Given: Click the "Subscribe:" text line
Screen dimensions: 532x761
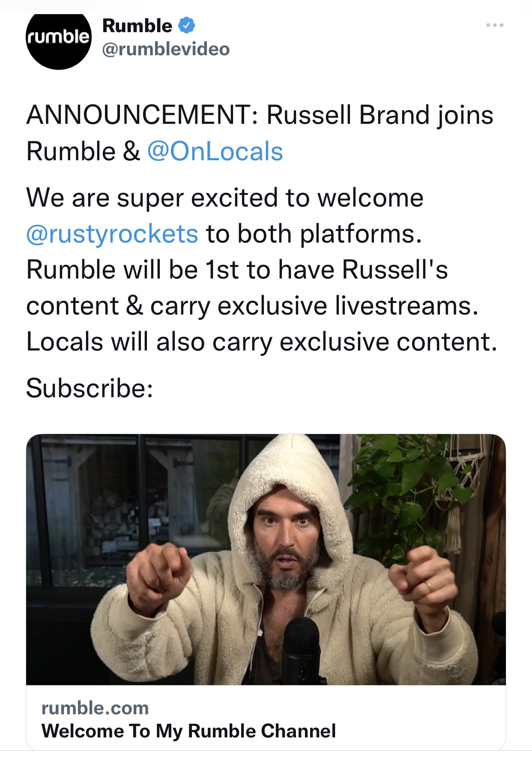Looking at the screenshot, I should [90, 388].
